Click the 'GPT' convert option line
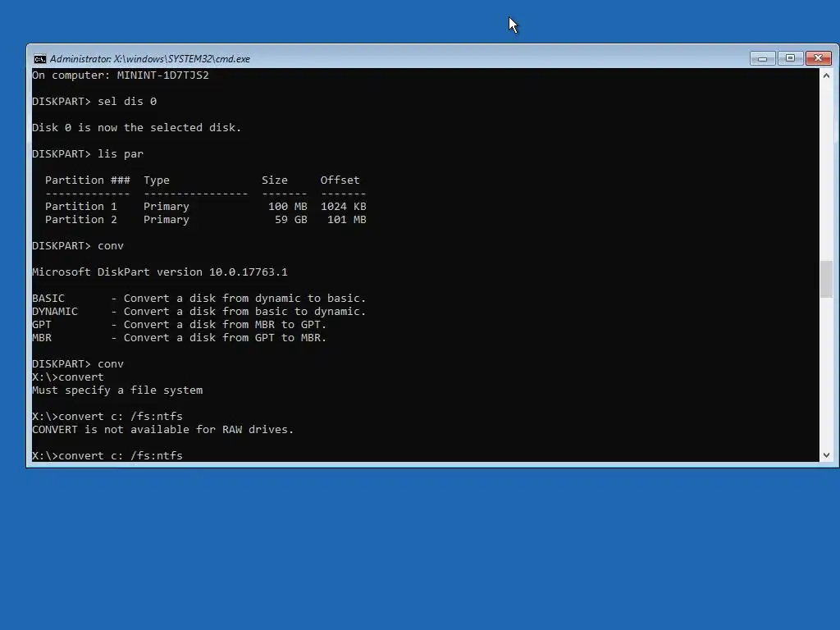Image resolution: width=840 pixels, height=630 pixels. 180,325
